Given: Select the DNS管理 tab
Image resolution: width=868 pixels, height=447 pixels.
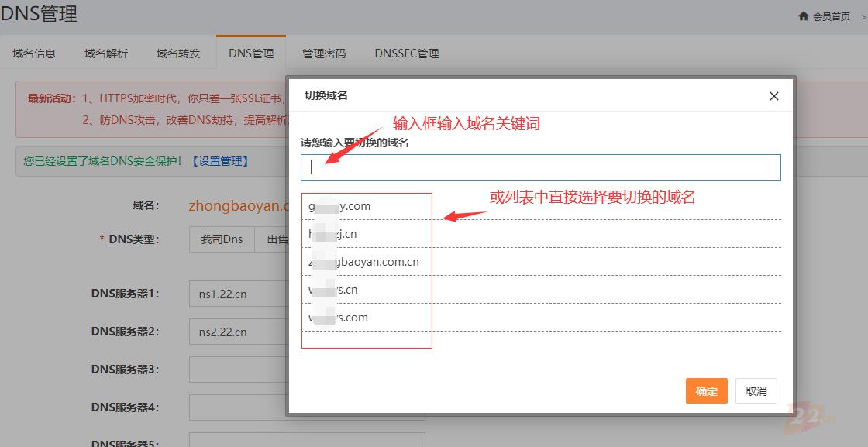Looking at the screenshot, I should pos(251,53).
